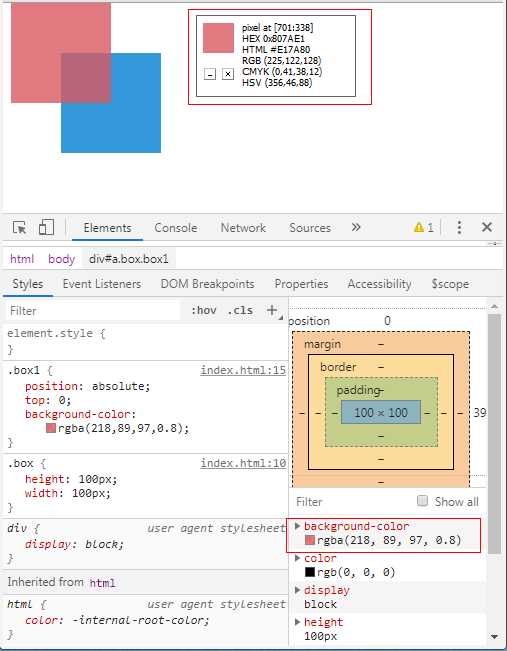The height and width of the screenshot is (651, 507).
Task: Open the warning count indicator
Action: (x=424, y=228)
